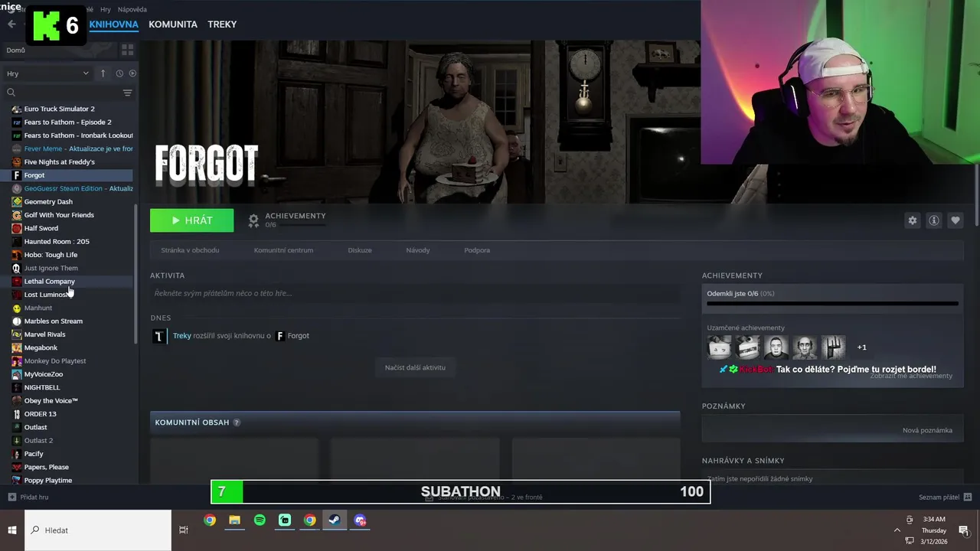Open third locked achievement with man's face
This screenshot has width=980, height=551.
[776, 347]
